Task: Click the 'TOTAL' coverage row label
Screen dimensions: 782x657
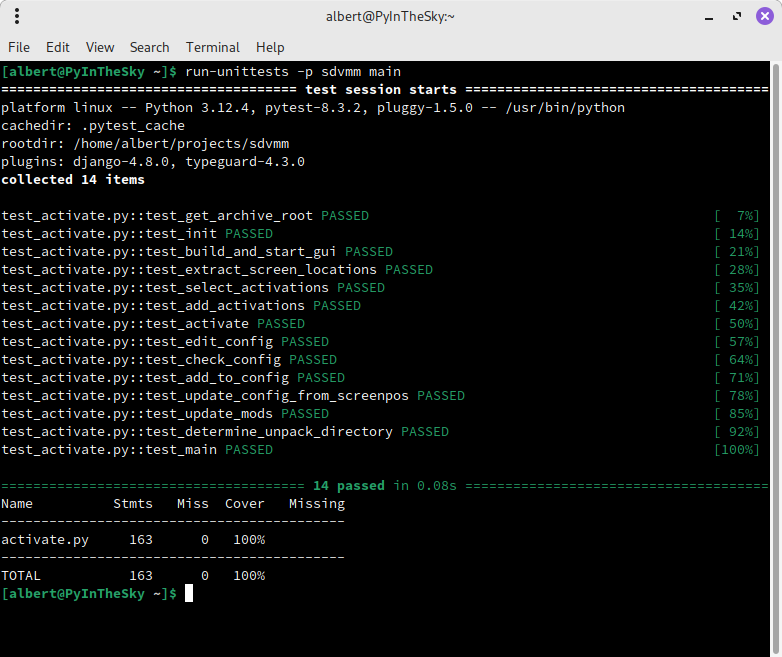Action: tap(21, 576)
